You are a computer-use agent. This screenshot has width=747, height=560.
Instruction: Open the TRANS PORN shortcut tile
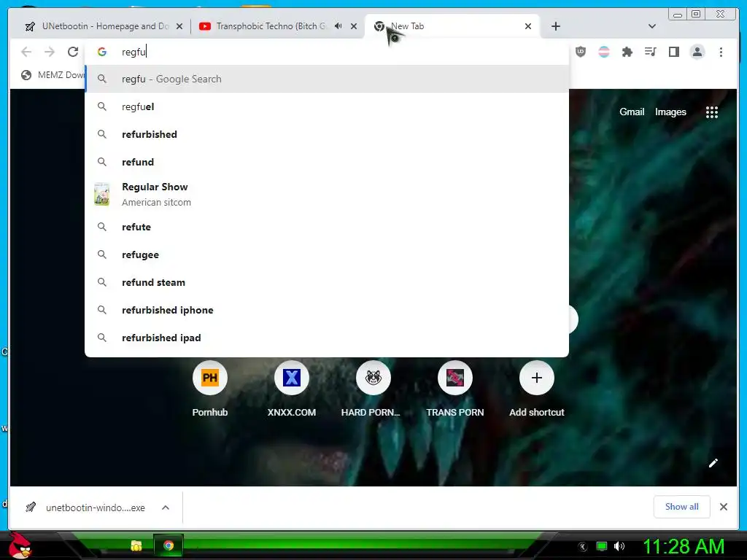coord(455,389)
